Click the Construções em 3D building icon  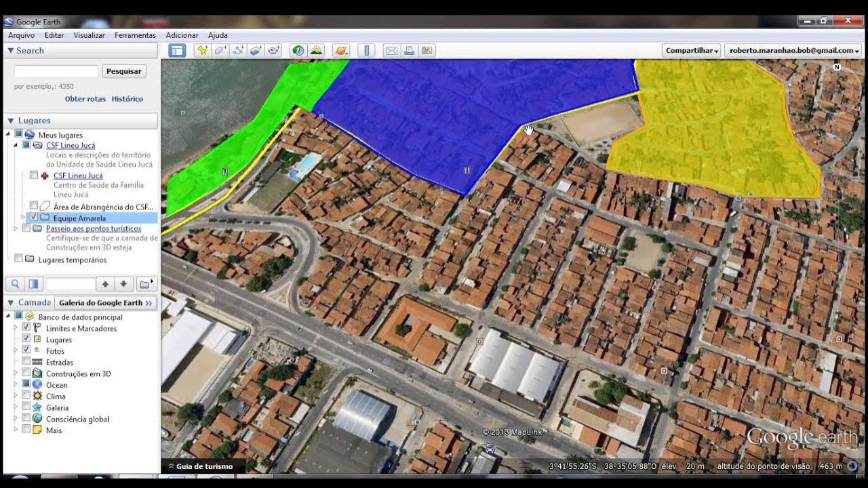pos(37,373)
